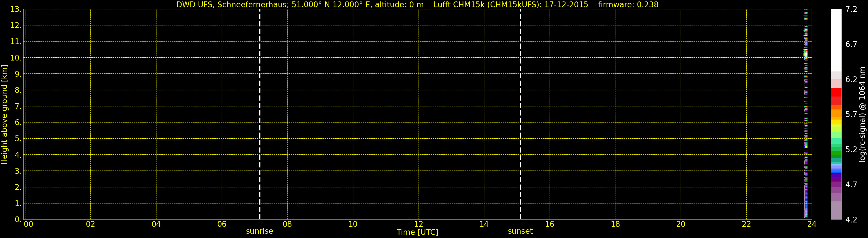Click the y-axis tick label 2.

point(18,187)
